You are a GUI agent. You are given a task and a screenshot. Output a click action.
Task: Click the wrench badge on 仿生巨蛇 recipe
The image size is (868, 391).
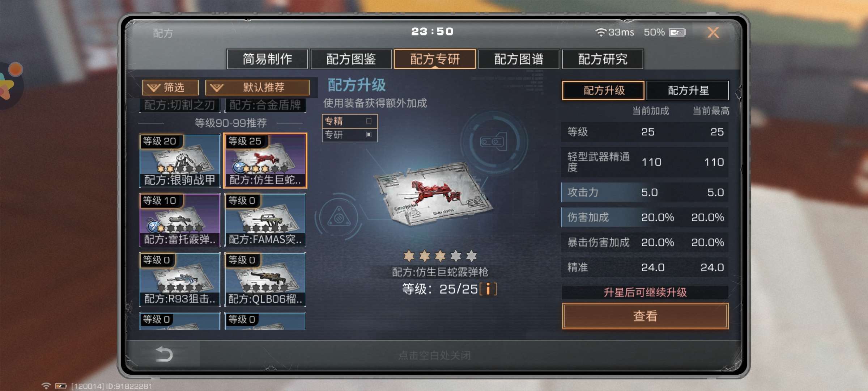click(x=239, y=167)
